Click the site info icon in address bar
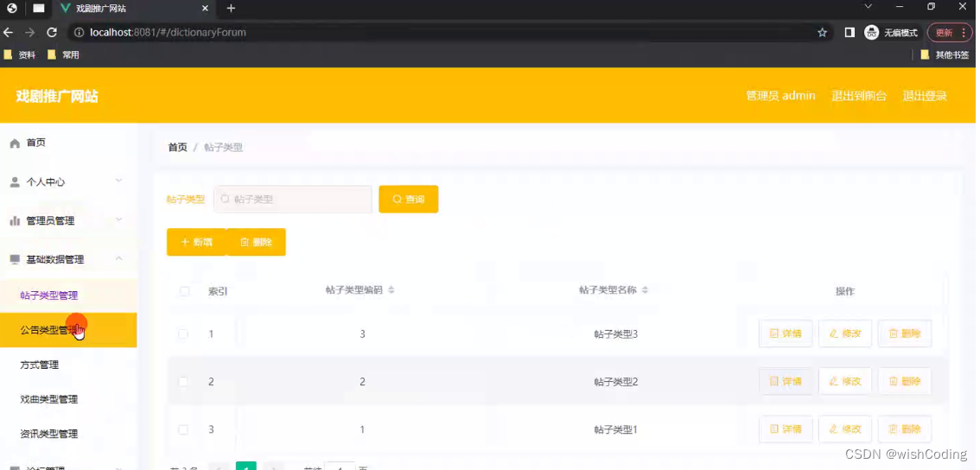Screen dimensions: 980x470 tap(80, 33)
